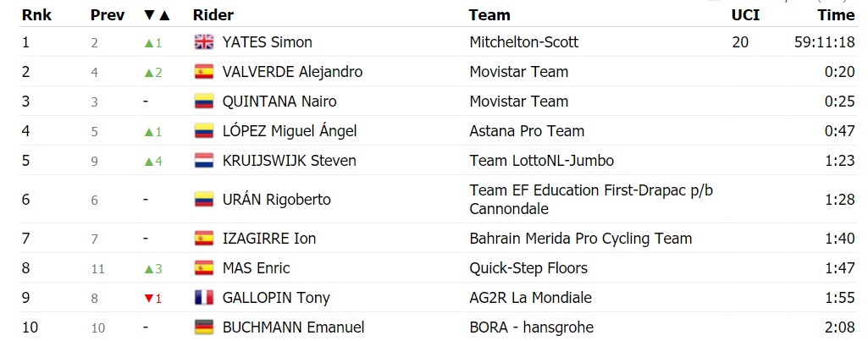The width and height of the screenshot is (868, 341).
Task: Click the German flag next to Buchmann
Action: [203, 327]
